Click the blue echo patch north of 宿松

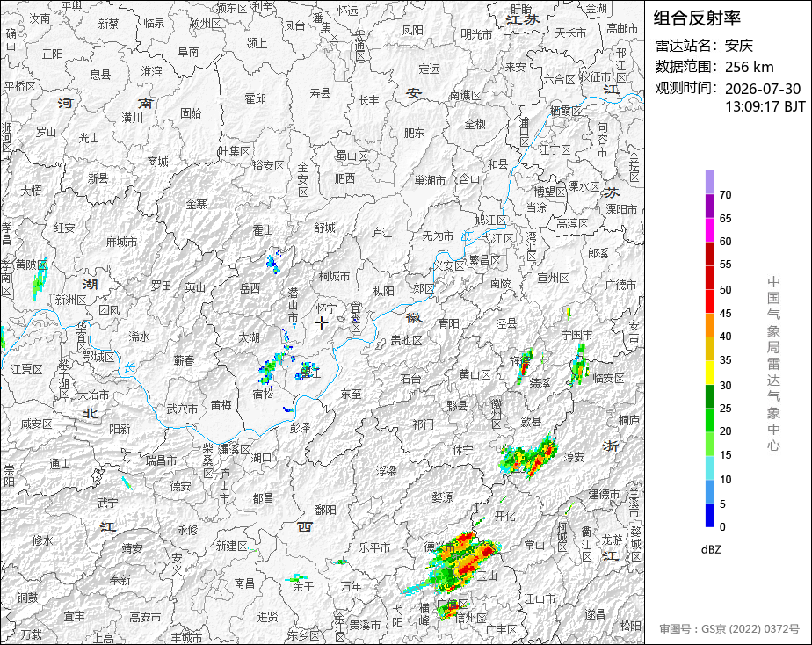[x=272, y=366]
